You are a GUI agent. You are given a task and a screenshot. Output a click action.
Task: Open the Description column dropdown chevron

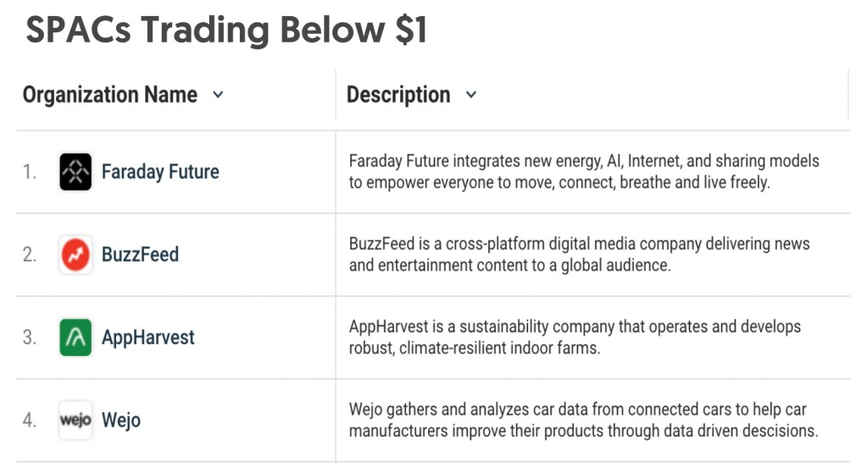(471, 95)
